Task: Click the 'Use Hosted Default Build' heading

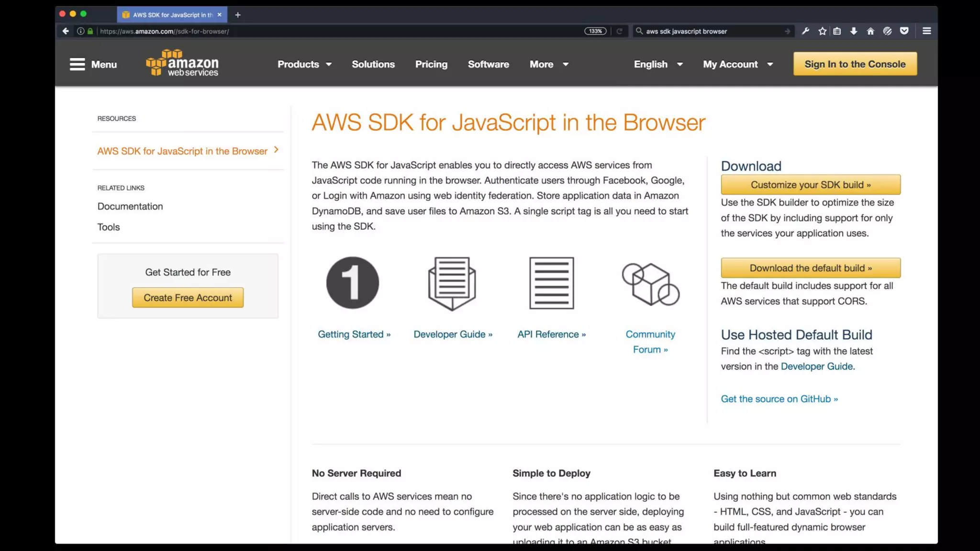Action: [x=796, y=335]
